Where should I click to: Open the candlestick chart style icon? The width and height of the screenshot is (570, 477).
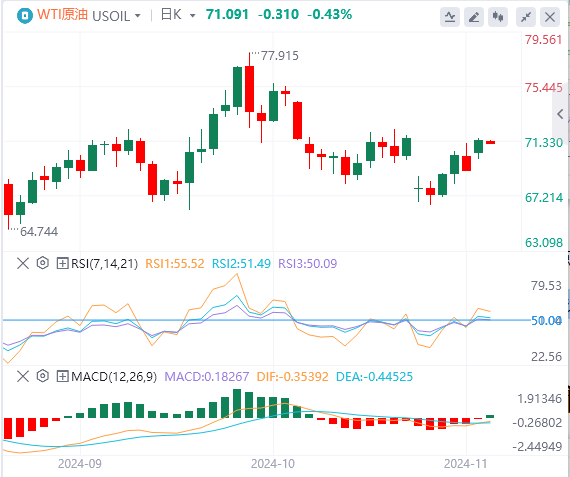[x=498, y=17]
